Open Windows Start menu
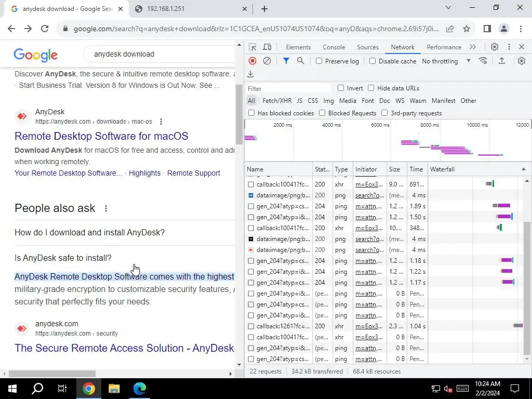 pyautogui.click(x=12, y=389)
